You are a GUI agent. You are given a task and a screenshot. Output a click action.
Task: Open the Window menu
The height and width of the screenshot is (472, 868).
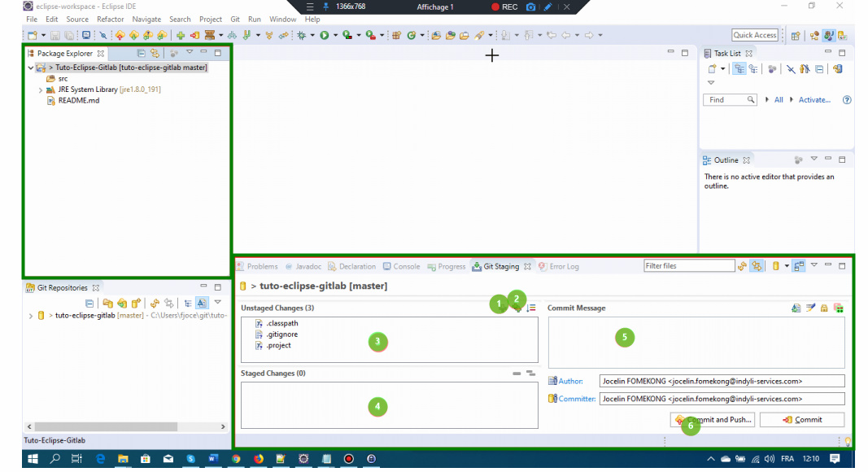pos(283,20)
